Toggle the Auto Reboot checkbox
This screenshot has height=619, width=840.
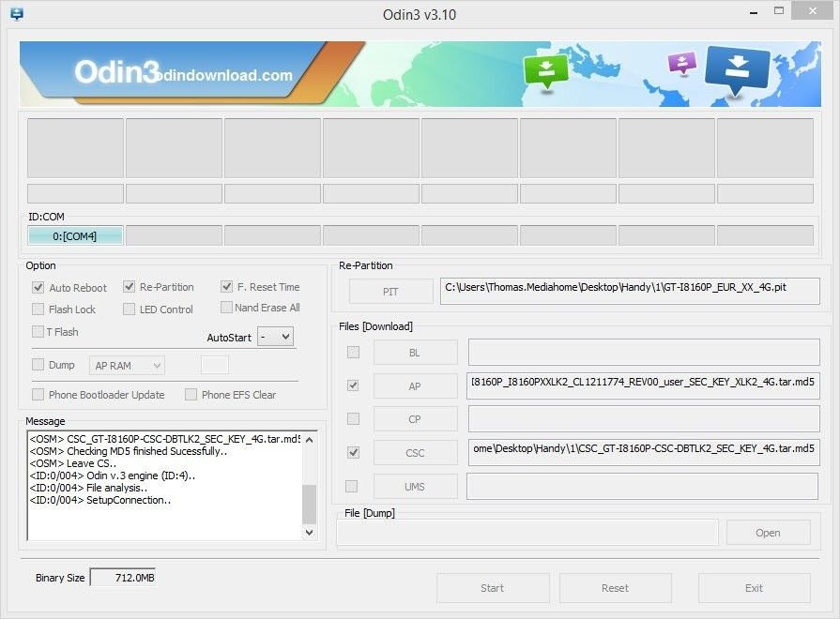[38, 288]
